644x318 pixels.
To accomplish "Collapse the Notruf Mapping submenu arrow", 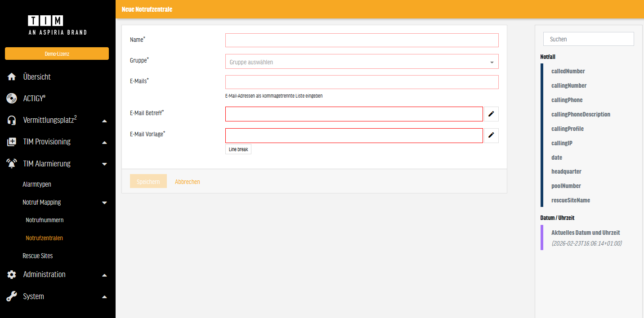I will click(x=104, y=203).
